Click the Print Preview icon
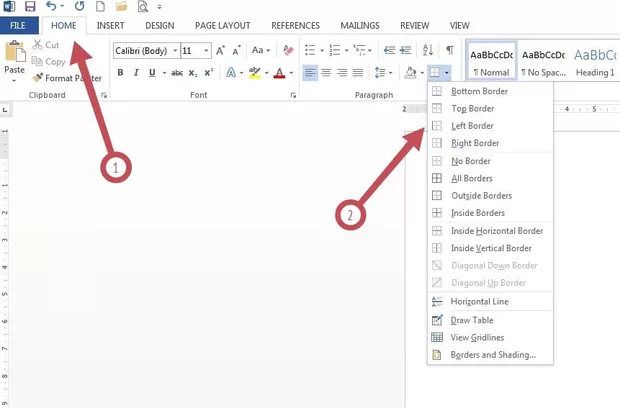620x408 pixels. coord(143,7)
